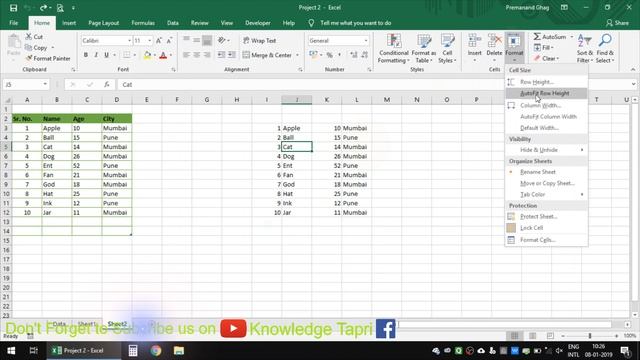This screenshot has height=360, width=640.
Task: Toggle Italic formatting
Action: (96, 55)
